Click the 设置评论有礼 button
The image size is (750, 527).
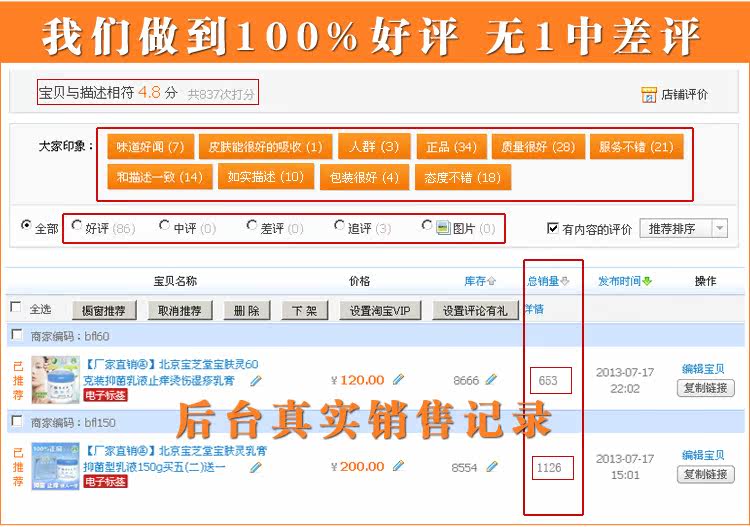[475, 310]
